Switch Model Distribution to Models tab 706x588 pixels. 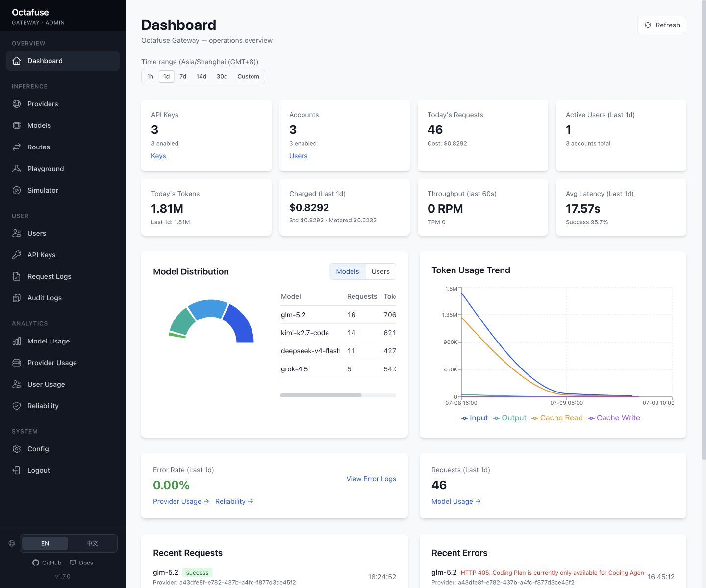[348, 271]
